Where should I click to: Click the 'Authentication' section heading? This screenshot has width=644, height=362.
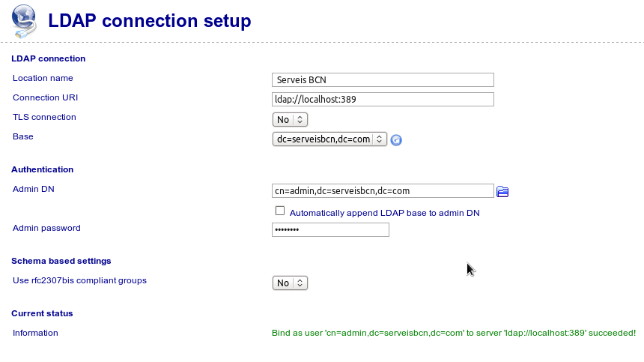tap(43, 169)
